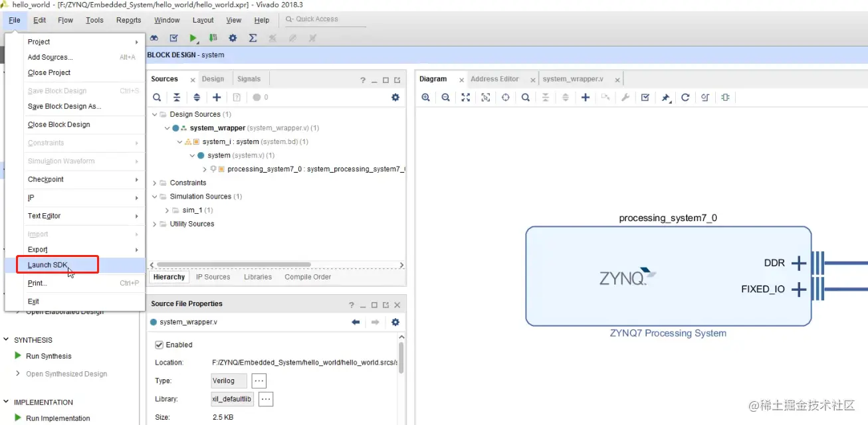Zoom fit the Diagram
Screen dimensions: 868x425
coord(466,98)
